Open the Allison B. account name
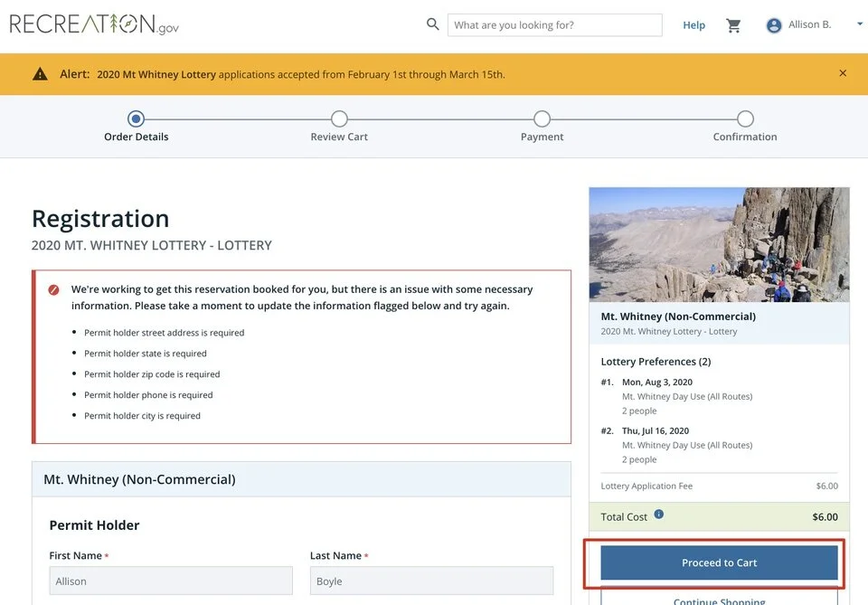This screenshot has height=605, width=868. click(809, 24)
